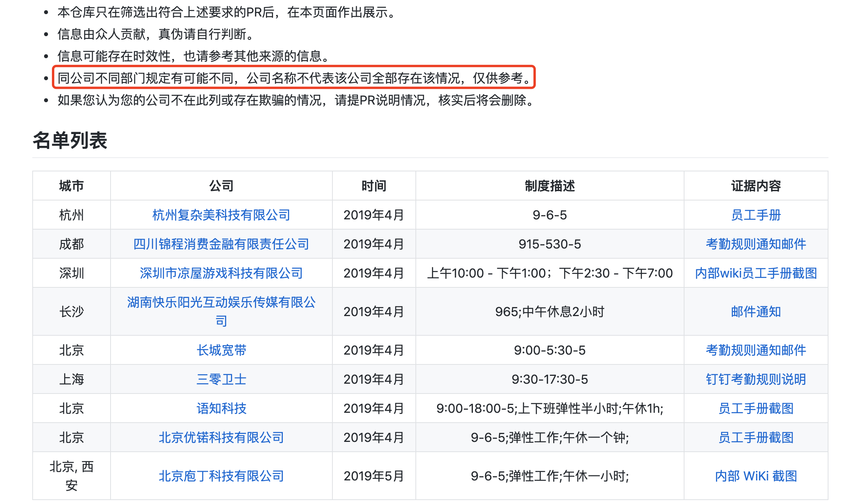845x504 pixels.
Task: Open 钉钉考勤规则说明 evidence link
Action: [756, 379]
